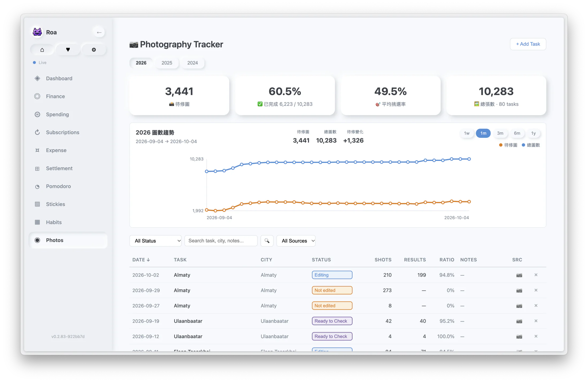
Task: Collapse sidebar with the back arrow
Action: point(99,32)
